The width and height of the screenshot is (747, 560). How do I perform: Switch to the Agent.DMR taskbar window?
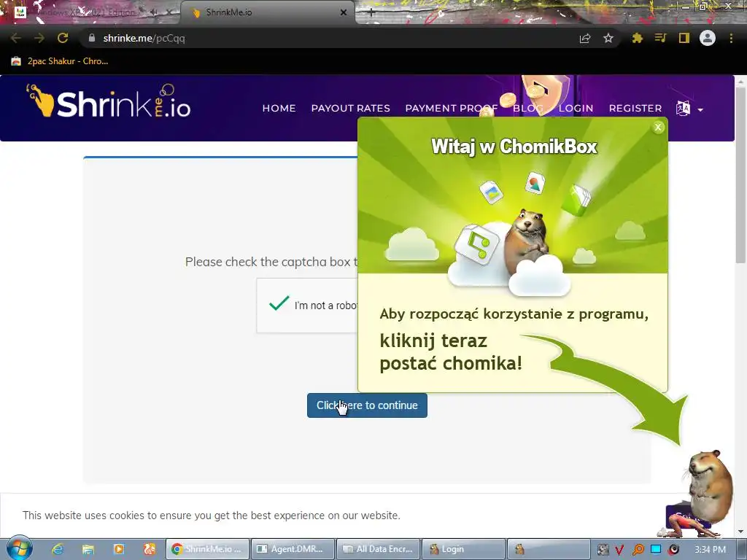coord(293,549)
